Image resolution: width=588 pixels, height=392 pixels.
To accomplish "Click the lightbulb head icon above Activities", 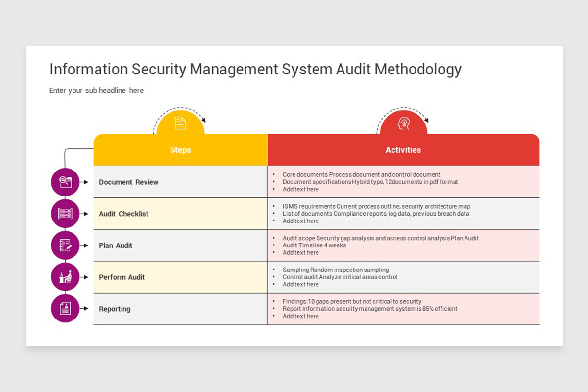I will pyautogui.click(x=403, y=123).
